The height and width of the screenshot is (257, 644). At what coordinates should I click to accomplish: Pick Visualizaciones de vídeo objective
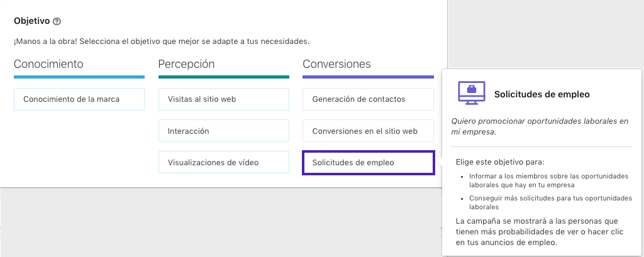click(x=224, y=162)
